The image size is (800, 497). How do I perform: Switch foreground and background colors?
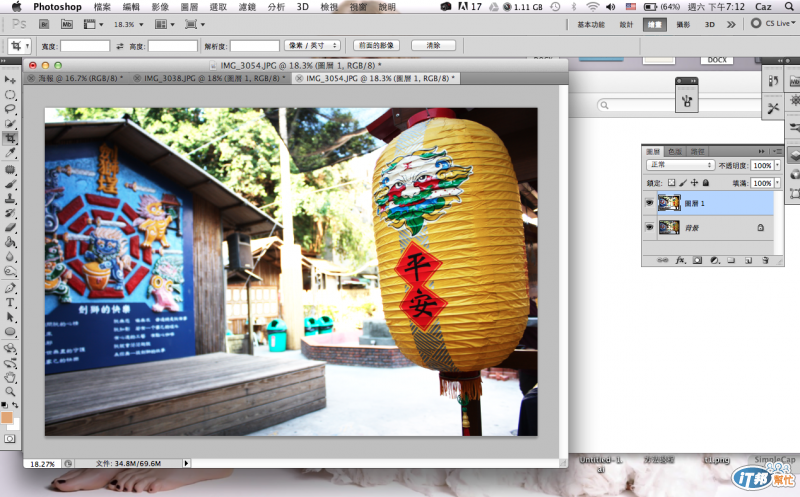(x=15, y=405)
